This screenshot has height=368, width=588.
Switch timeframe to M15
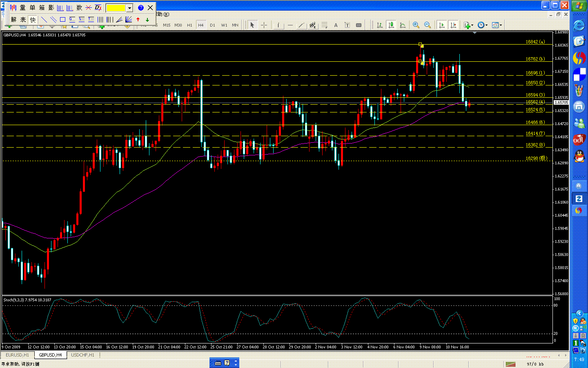pyautogui.click(x=167, y=25)
